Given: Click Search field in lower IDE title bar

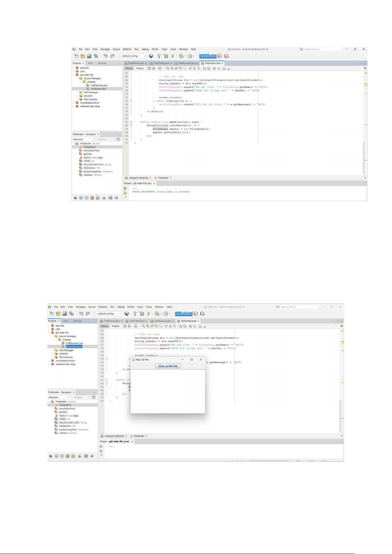Looking at the screenshot, I should (x=299, y=307).
